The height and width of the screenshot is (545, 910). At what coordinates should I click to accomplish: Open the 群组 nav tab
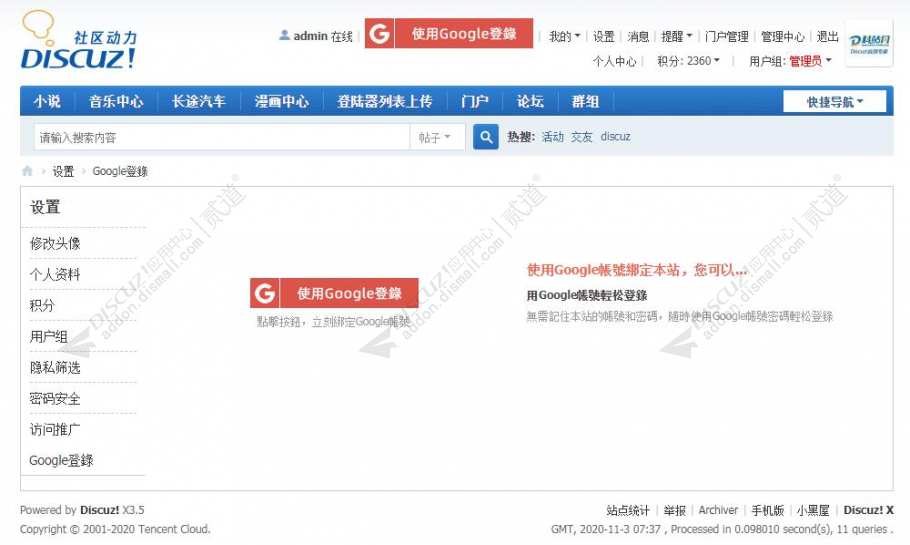click(585, 102)
